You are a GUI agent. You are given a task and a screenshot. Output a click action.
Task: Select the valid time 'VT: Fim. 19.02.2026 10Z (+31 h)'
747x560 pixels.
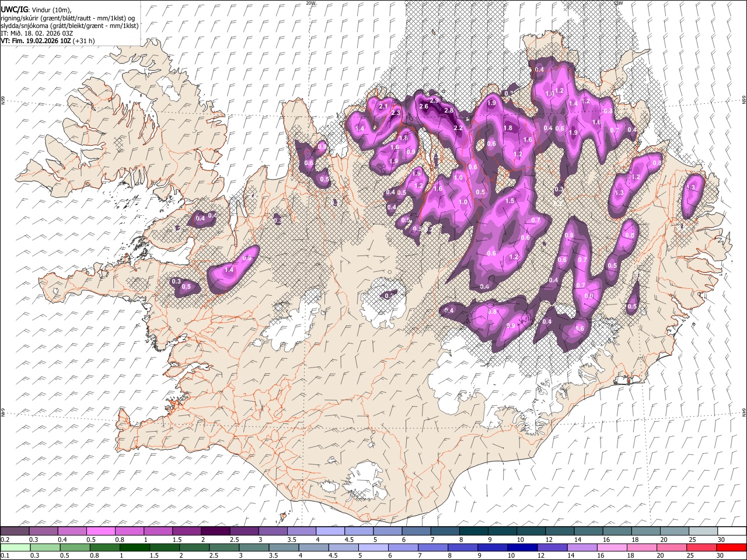48,41
